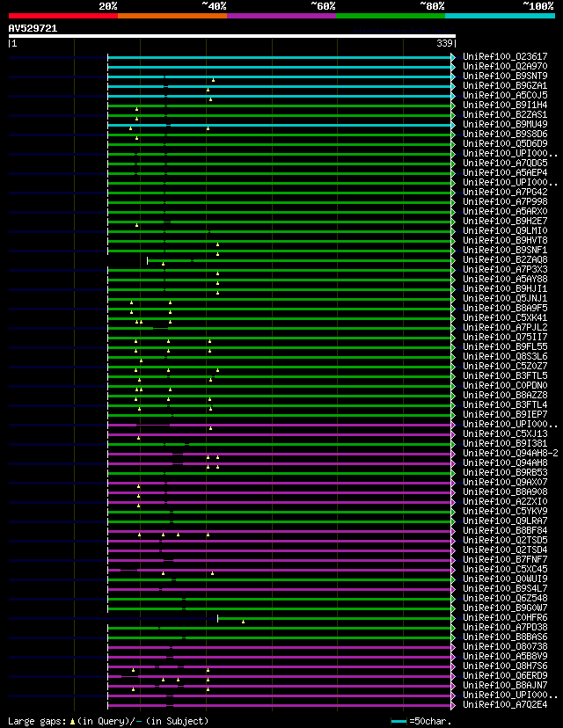Open hit UniRef100_Q6ERD9

(506, 675)
